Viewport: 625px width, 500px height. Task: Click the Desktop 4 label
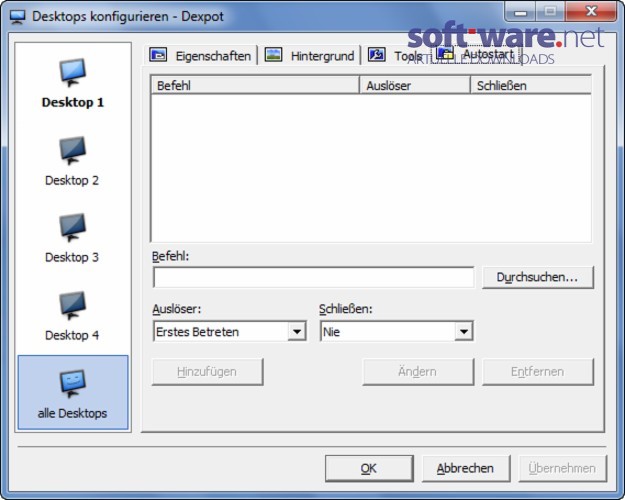[x=72, y=335]
